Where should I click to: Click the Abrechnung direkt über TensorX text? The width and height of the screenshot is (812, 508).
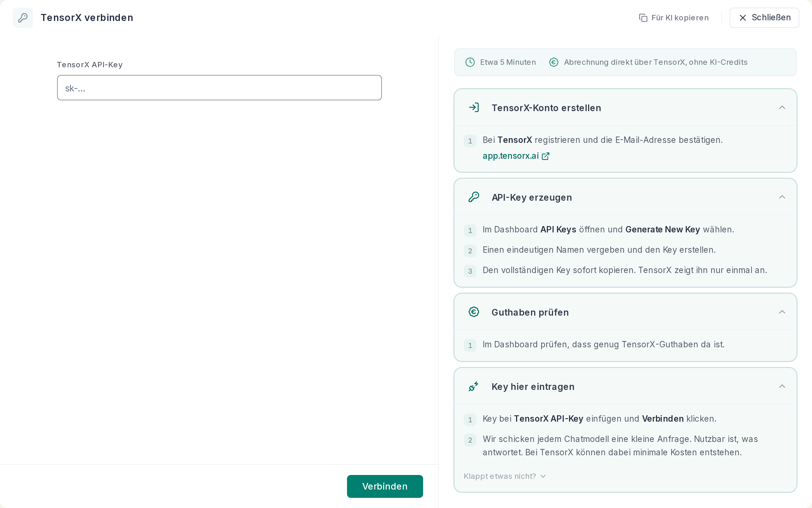pyautogui.click(x=656, y=62)
